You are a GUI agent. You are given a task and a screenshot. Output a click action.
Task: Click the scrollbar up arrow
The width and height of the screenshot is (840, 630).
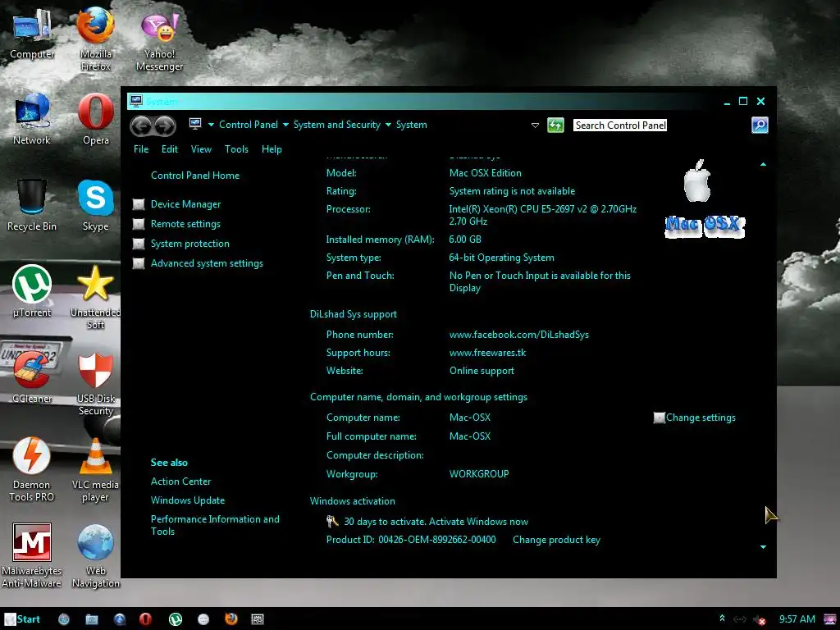click(x=763, y=164)
